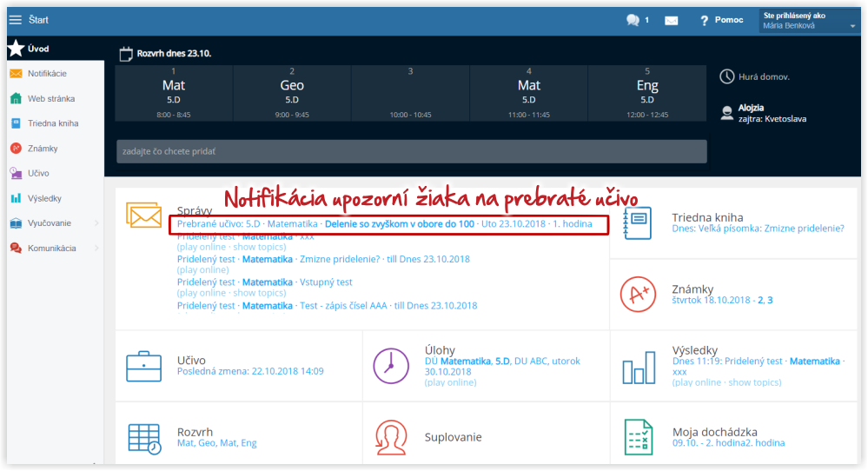Click the Moja dochádzka tile title
The image size is (868, 471).
pyautogui.click(x=715, y=432)
